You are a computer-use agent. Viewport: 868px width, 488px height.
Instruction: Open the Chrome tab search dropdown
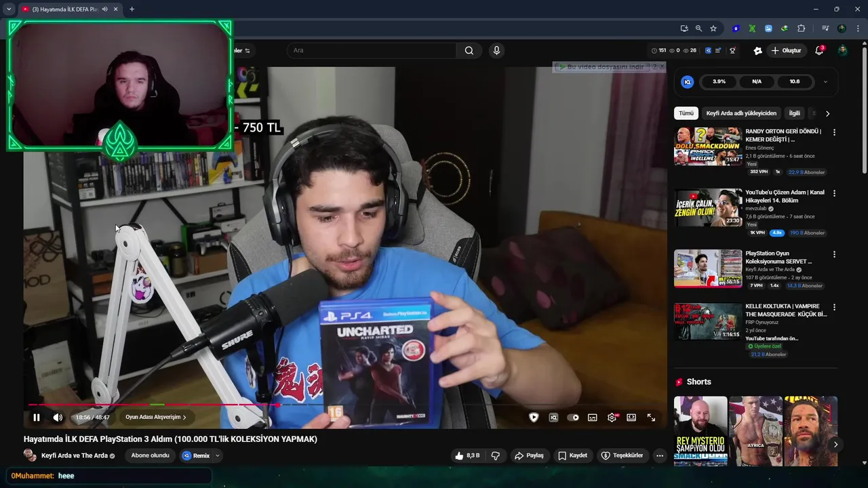pos(8,9)
